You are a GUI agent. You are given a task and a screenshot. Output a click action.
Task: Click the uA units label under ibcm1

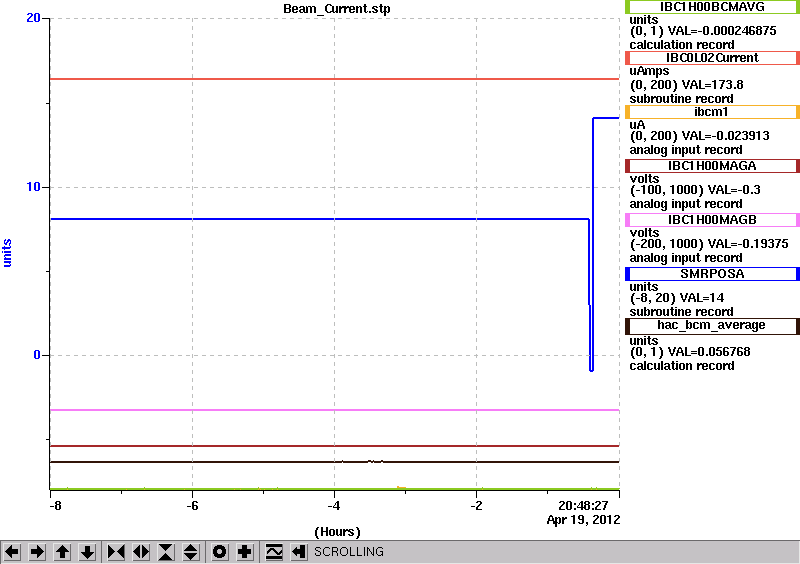(x=637, y=125)
